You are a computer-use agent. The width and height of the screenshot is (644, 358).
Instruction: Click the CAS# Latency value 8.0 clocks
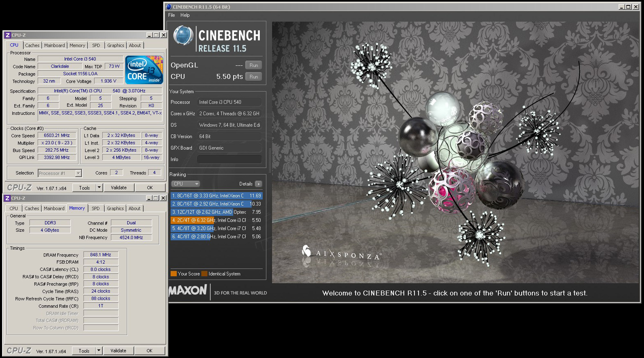tap(101, 270)
